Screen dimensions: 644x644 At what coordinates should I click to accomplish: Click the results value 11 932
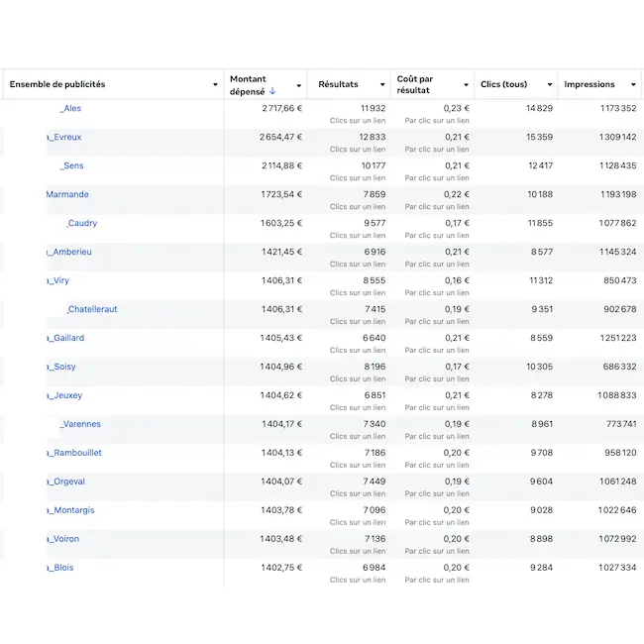coord(373,108)
